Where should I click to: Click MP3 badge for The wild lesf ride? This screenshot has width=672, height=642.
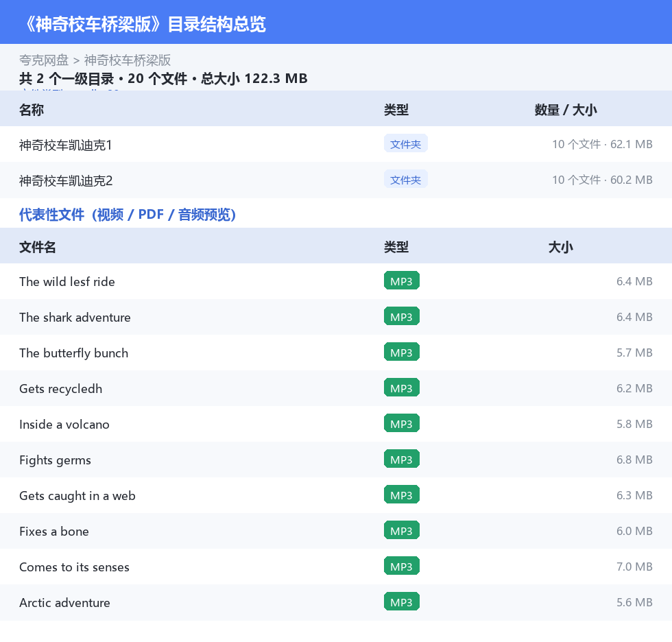tap(402, 281)
